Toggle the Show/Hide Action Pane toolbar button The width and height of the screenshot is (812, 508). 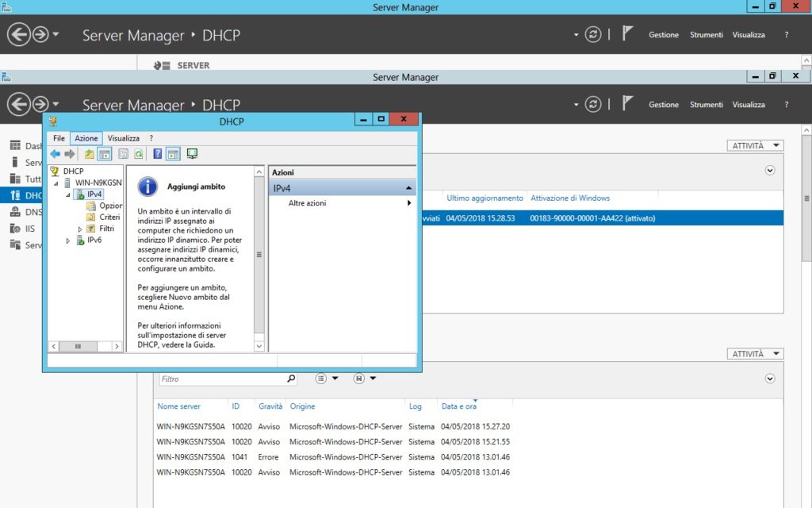pyautogui.click(x=173, y=154)
